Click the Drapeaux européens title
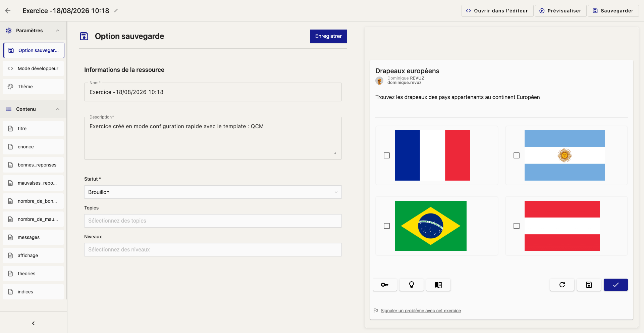 pos(407,71)
